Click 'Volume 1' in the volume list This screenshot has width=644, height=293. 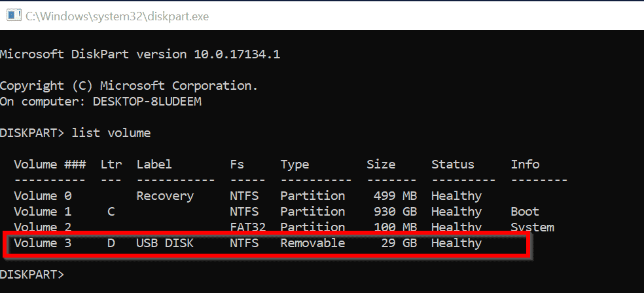43,212
